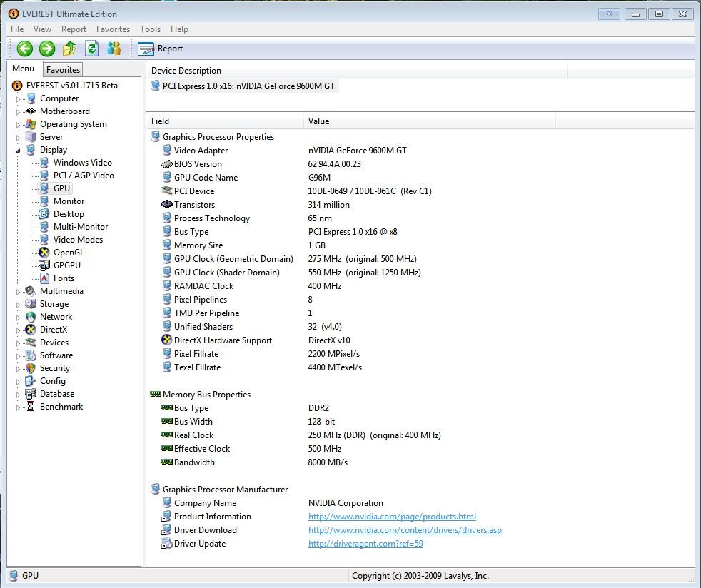Click the GPGPU icon under Display
This screenshot has width=701, height=588.
click(44, 265)
